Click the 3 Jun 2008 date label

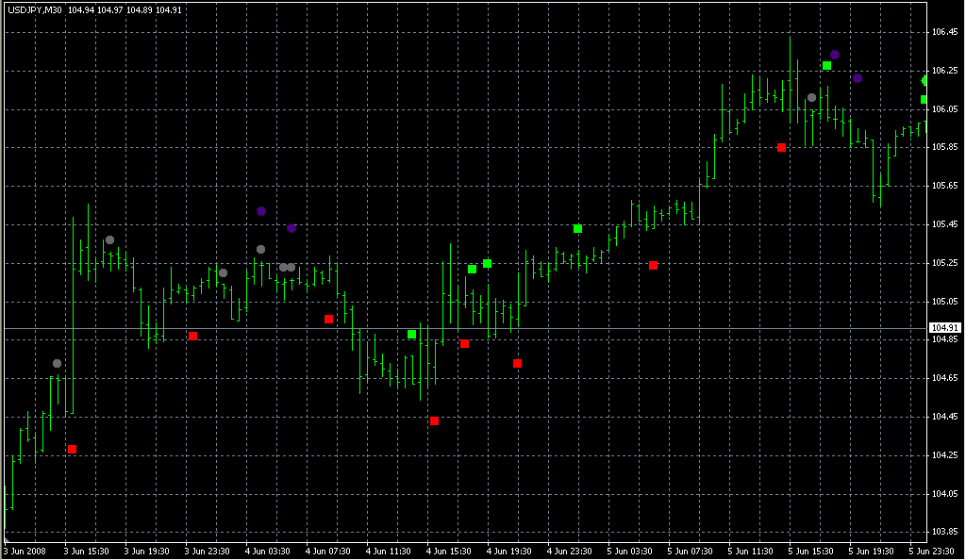(x=25, y=551)
